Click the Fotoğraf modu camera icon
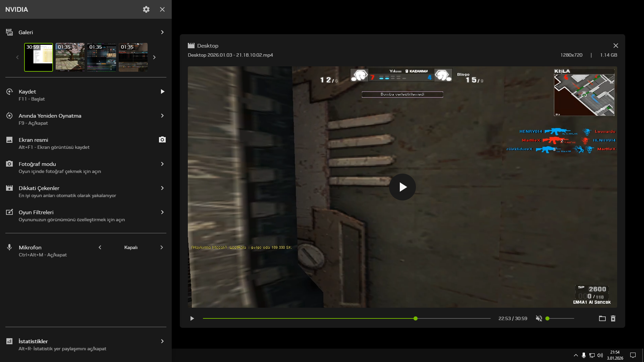 pyautogui.click(x=9, y=164)
